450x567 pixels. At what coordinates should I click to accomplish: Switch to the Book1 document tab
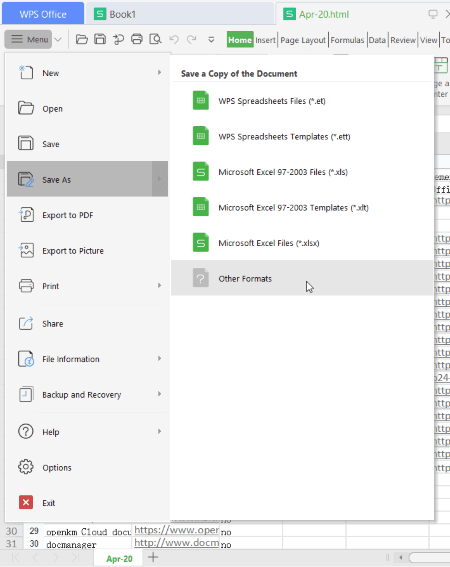pos(115,14)
